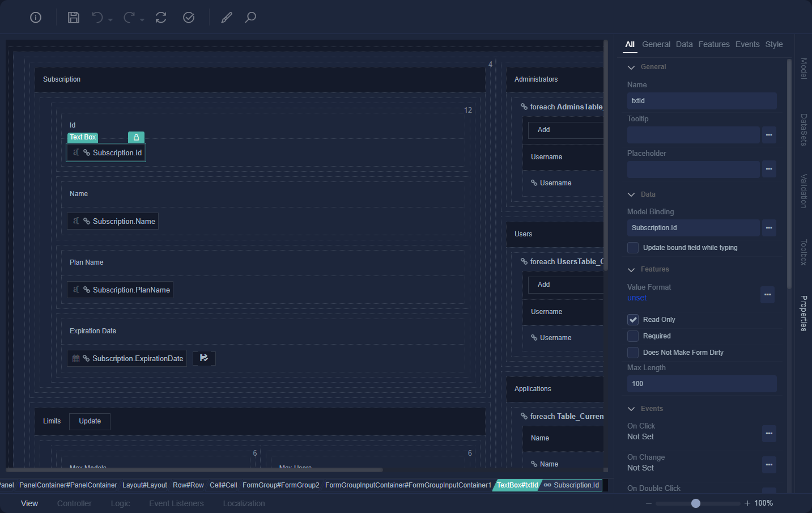Viewport: 812px width, 513px height.
Task: Click the unset Value Format link
Action: pos(637,298)
